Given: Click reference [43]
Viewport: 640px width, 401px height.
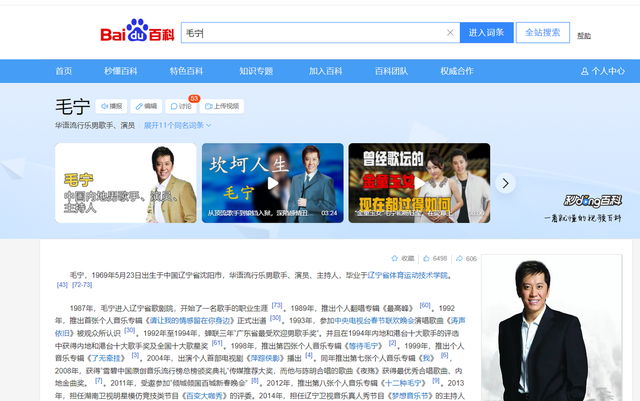Looking at the screenshot, I should click(x=62, y=285).
